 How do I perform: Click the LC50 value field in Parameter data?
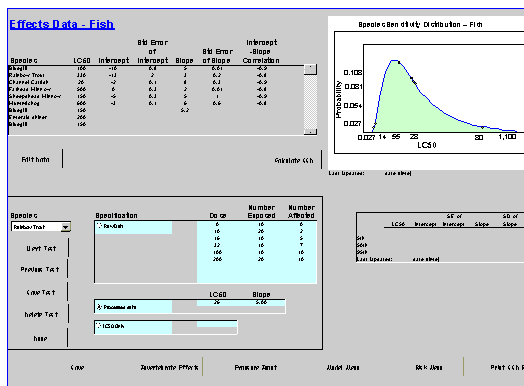217,303
